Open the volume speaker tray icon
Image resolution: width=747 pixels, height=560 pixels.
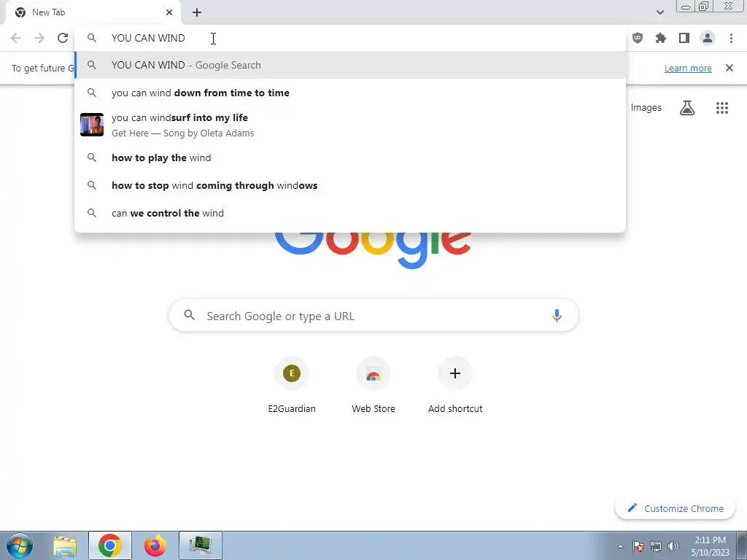pyautogui.click(x=673, y=546)
